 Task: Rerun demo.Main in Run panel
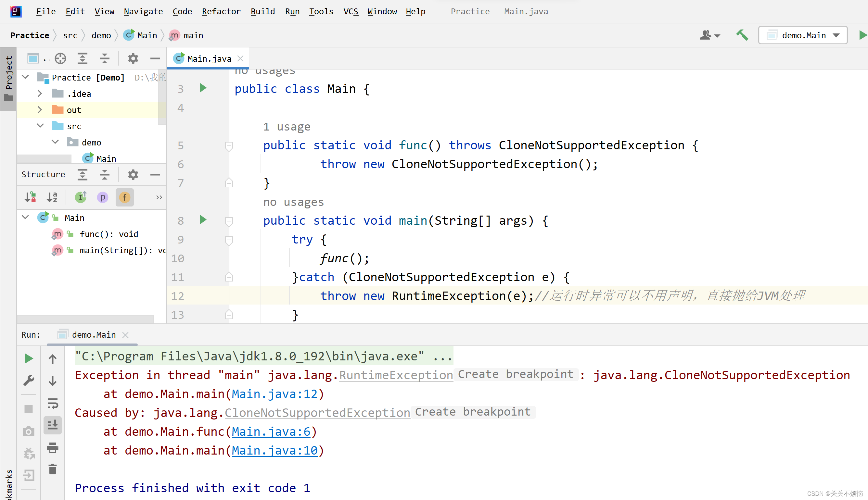coord(29,358)
